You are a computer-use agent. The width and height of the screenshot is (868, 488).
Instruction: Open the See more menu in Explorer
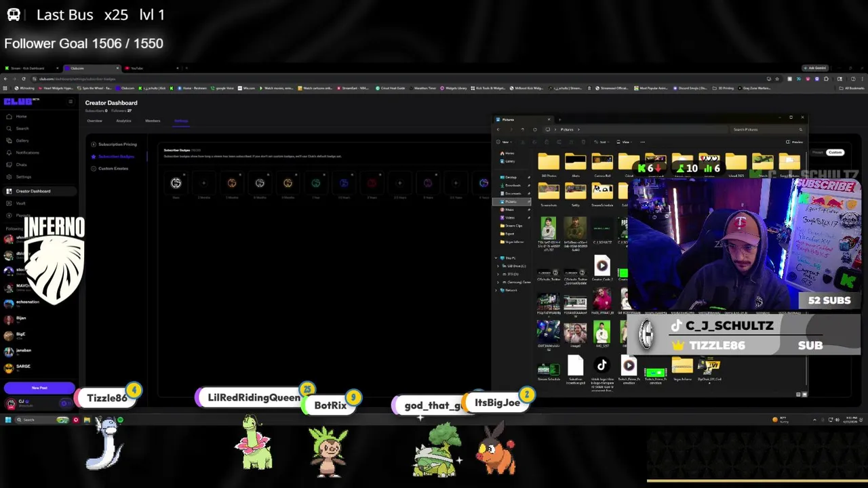pos(642,142)
